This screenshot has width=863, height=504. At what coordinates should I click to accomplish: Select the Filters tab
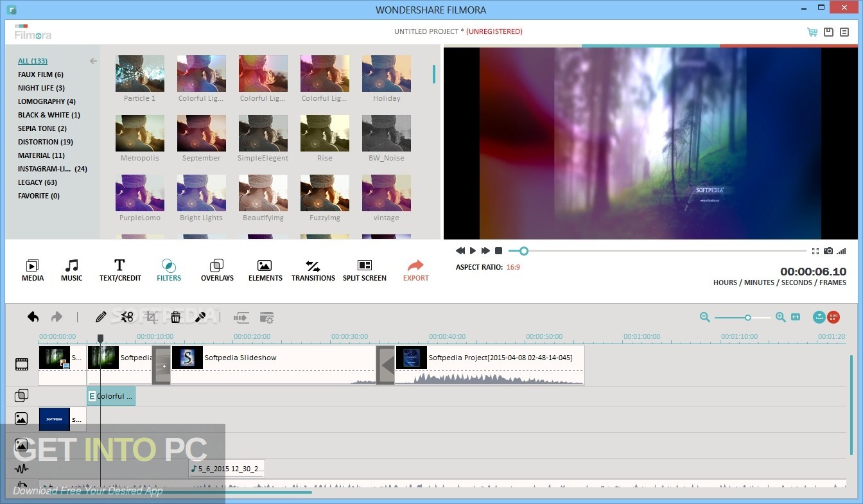coord(169,270)
